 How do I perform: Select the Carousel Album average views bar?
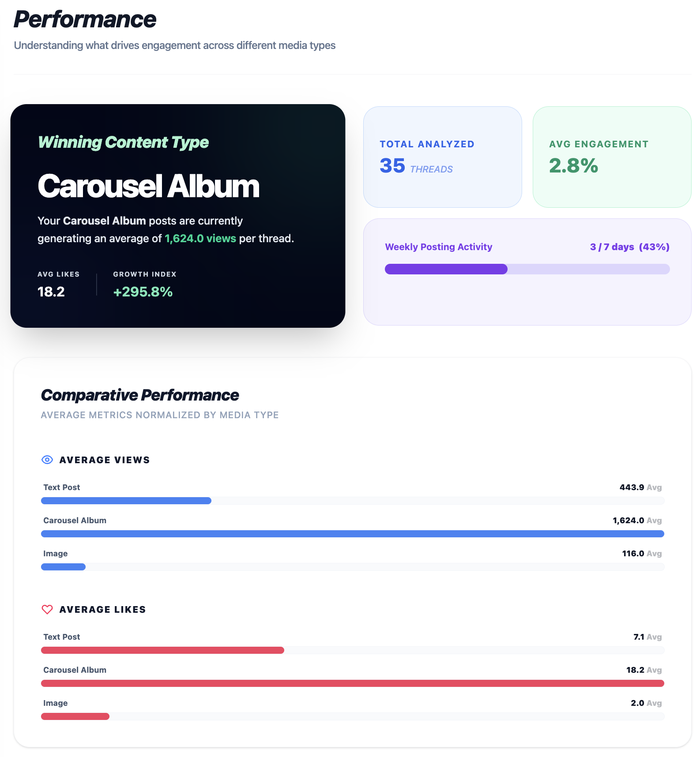pos(352,534)
